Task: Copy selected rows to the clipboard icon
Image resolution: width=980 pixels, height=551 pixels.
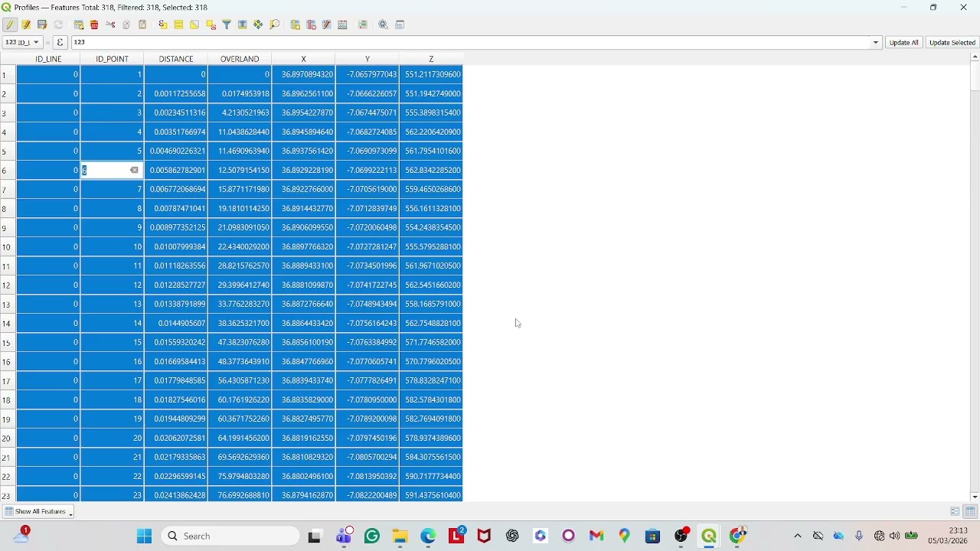Action: pos(126,24)
